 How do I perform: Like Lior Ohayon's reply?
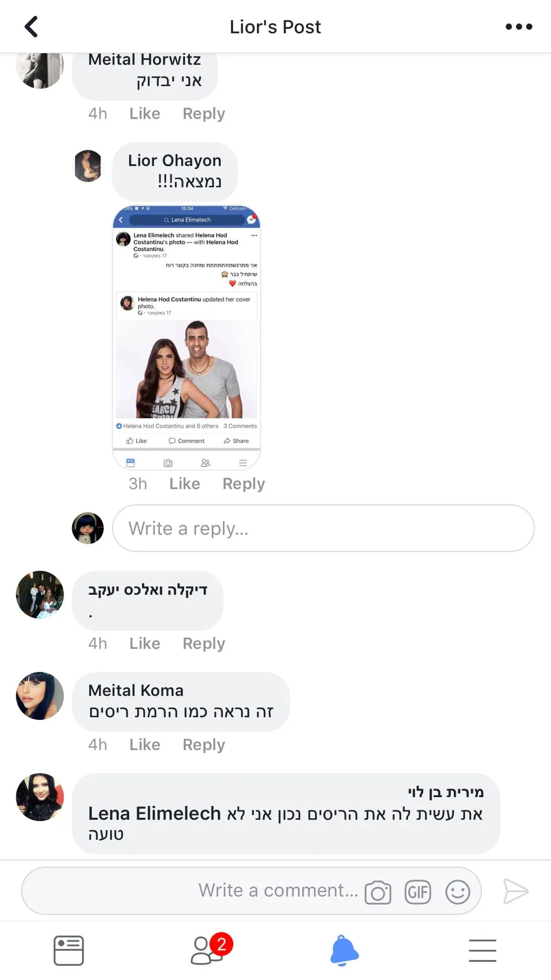point(185,483)
